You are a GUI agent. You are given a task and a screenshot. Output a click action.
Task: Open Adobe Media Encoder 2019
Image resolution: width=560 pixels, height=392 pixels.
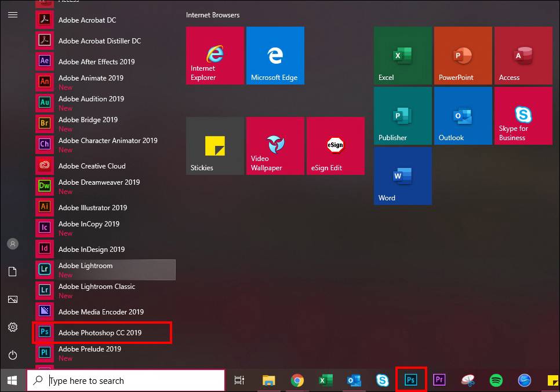point(106,312)
